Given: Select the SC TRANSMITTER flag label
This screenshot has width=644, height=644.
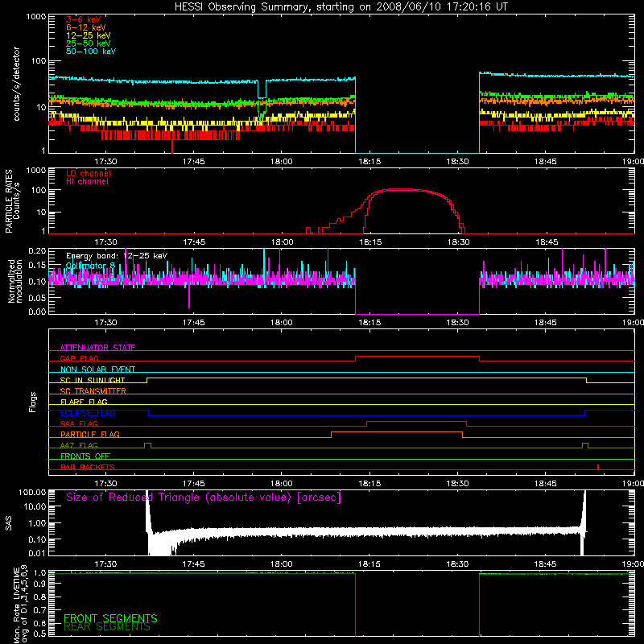Looking at the screenshot, I should (93, 391).
